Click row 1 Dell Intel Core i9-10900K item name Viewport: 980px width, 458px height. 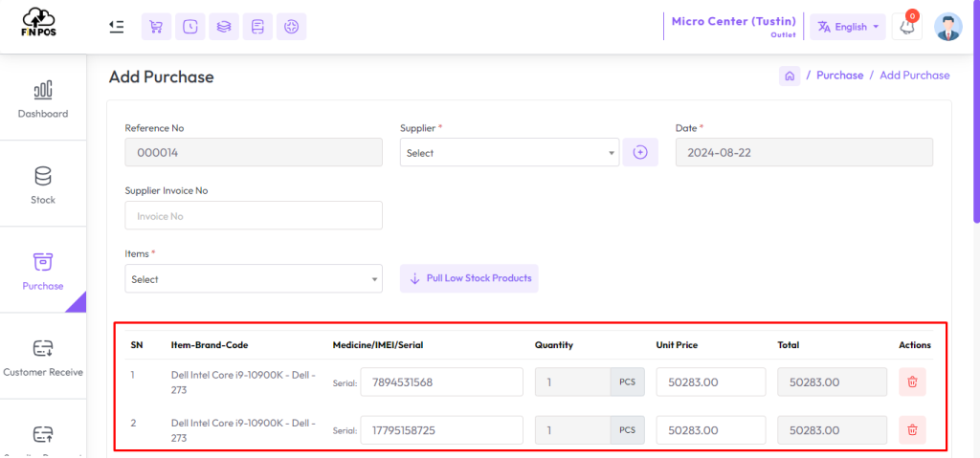[243, 382]
